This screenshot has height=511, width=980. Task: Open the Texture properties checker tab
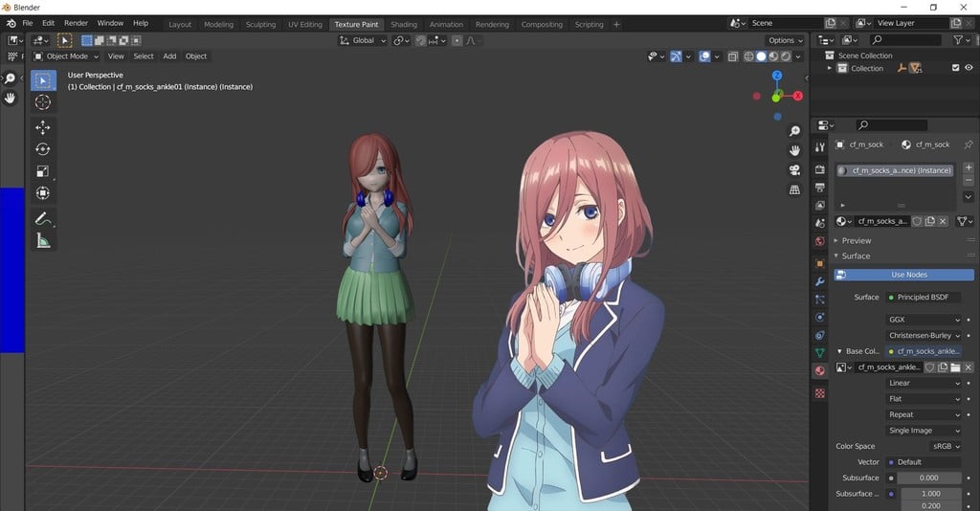(x=820, y=393)
